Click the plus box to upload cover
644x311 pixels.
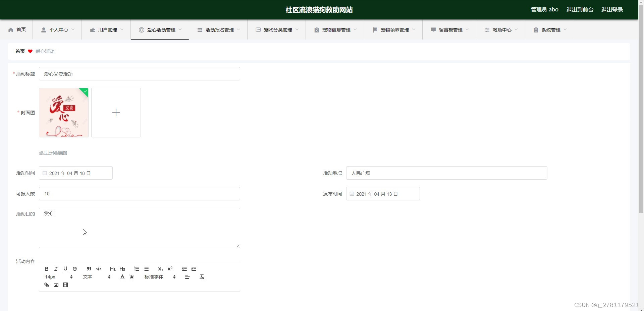tap(116, 113)
